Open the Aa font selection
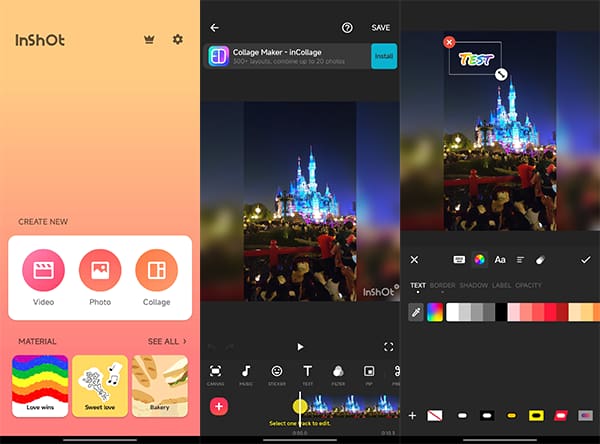Image resolution: width=600 pixels, height=444 pixels. 500,260
